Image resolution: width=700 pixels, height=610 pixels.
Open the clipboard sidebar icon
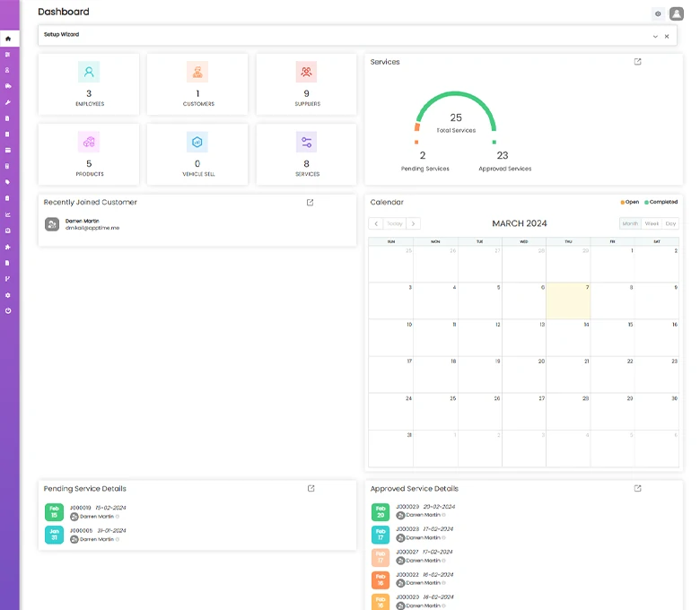coord(7,198)
